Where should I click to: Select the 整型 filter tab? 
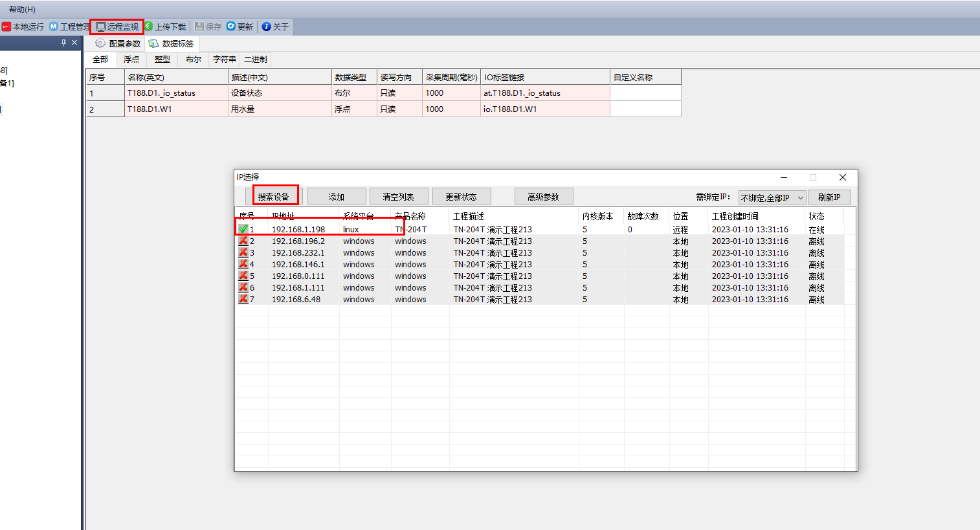tap(162, 60)
